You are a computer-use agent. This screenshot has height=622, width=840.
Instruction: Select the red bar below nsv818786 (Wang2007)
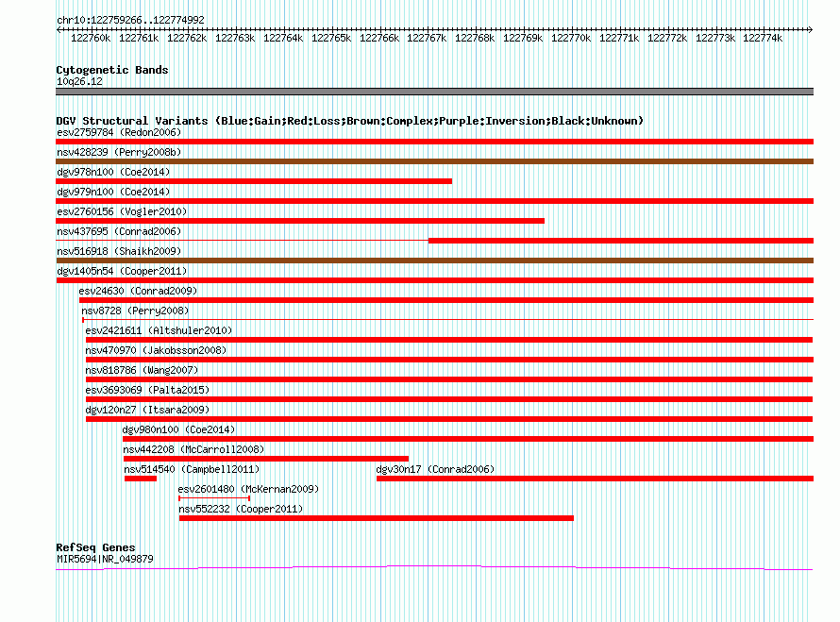(449, 379)
